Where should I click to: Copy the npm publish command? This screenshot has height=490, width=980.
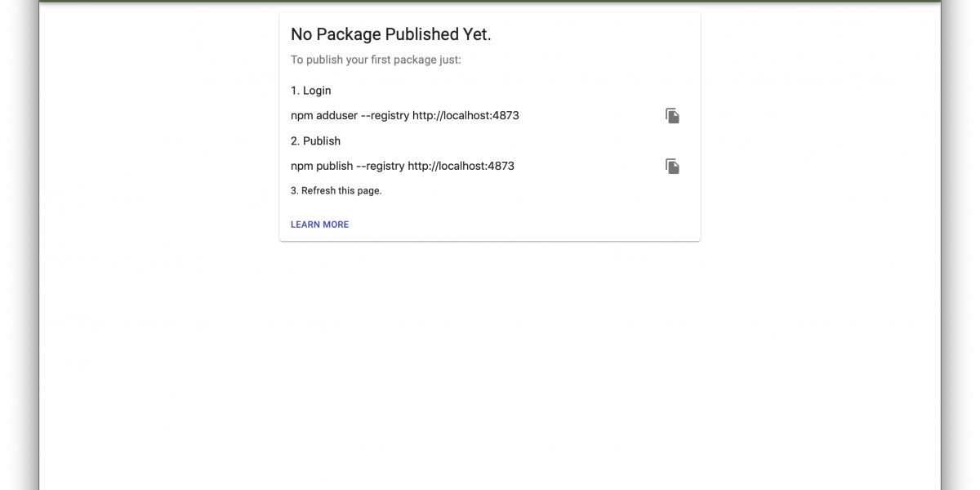672,167
